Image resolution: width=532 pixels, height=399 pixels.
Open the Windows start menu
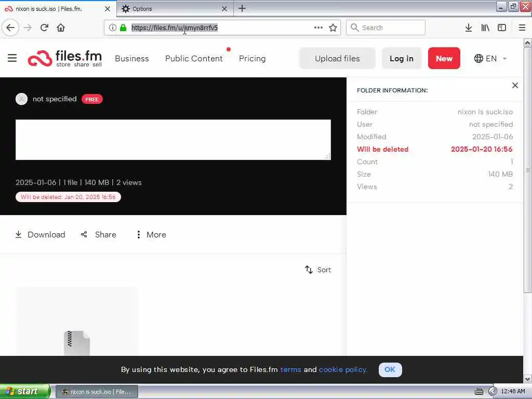pyautogui.click(x=25, y=392)
